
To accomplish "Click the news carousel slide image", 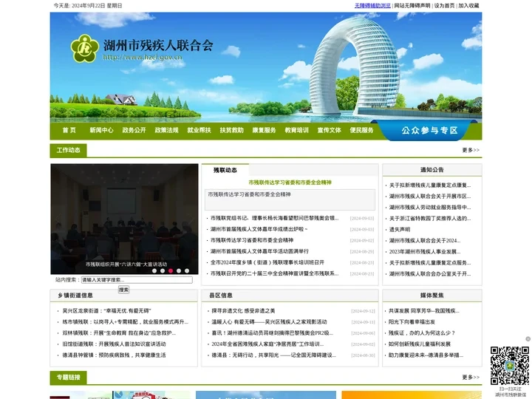I will tap(125, 219).
